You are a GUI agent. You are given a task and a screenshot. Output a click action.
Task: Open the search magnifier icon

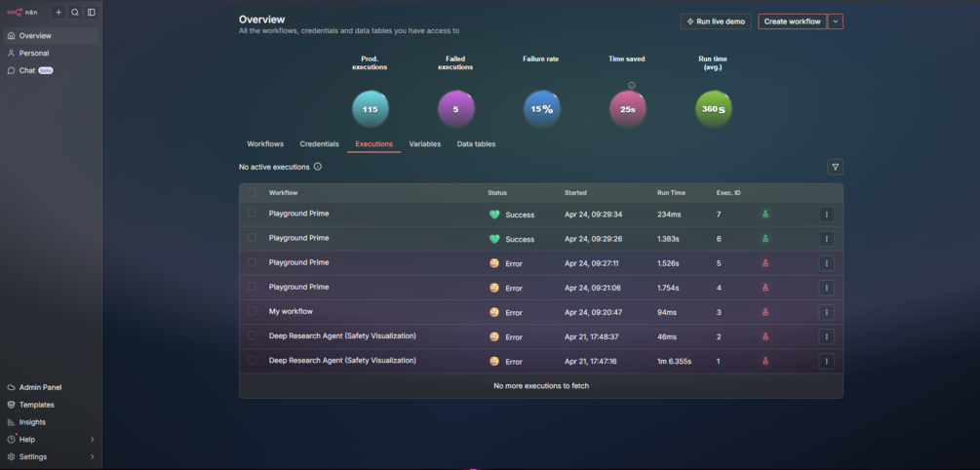(75, 13)
